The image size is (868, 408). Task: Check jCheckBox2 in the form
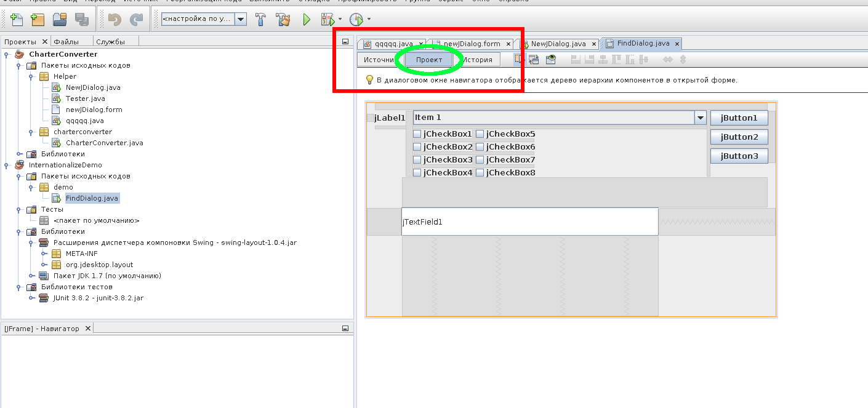pos(417,147)
